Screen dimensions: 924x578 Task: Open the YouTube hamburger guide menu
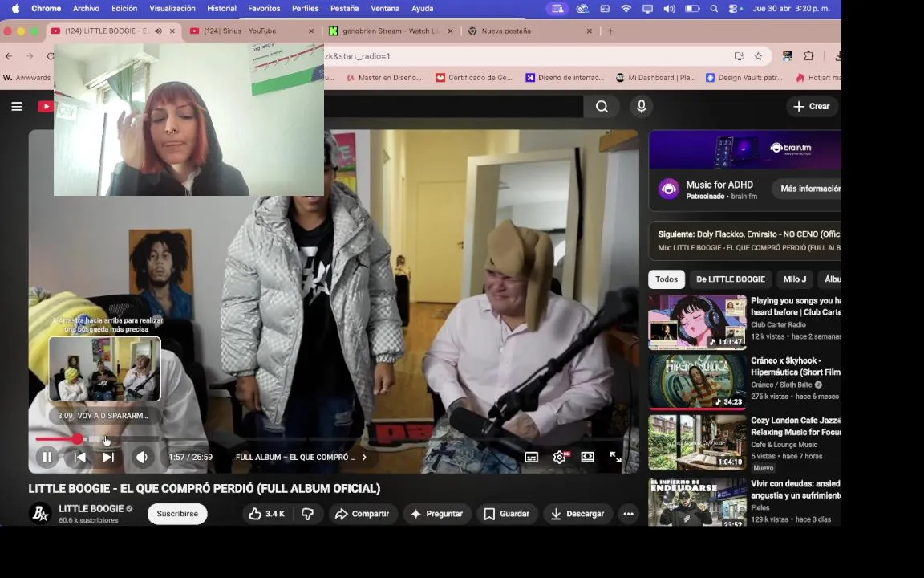pos(17,106)
